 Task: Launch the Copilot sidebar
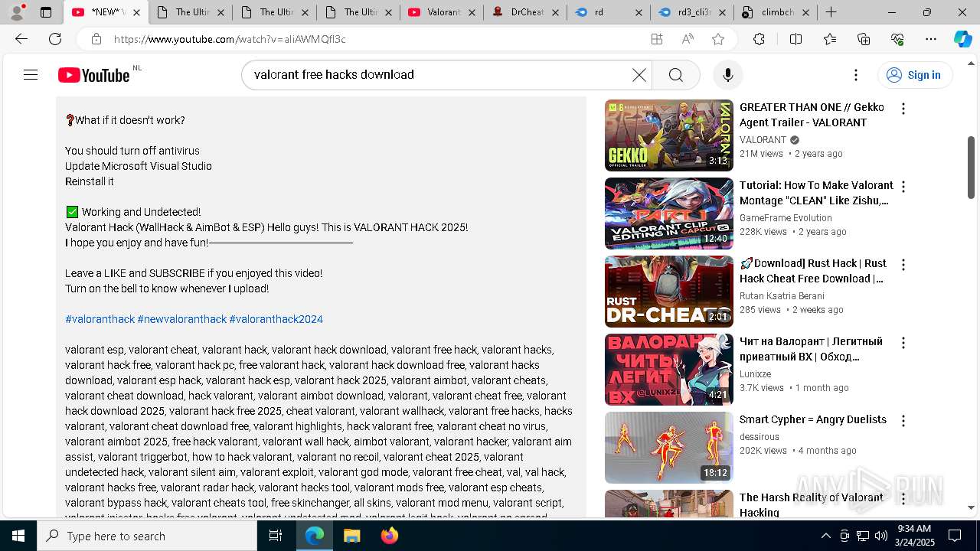962,39
